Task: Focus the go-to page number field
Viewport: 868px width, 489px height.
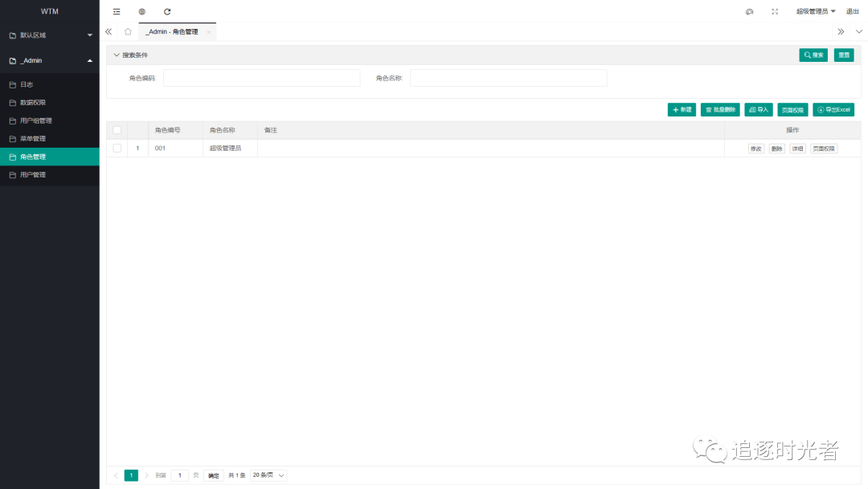Action: coord(179,475)
